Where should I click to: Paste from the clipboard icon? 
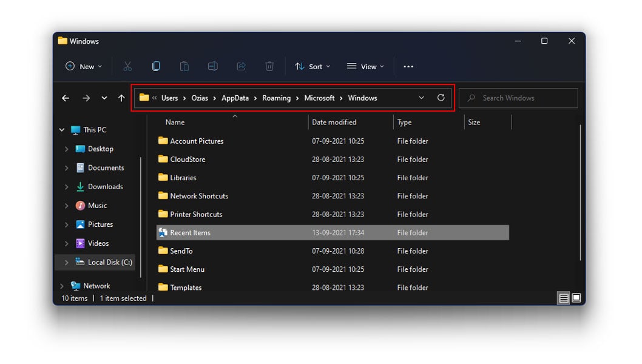(184, 66)
